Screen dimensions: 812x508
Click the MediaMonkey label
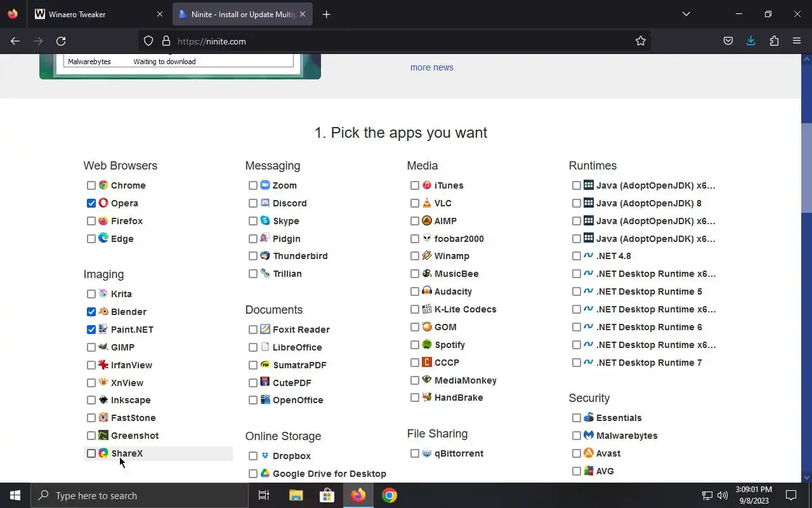[466, 380]
